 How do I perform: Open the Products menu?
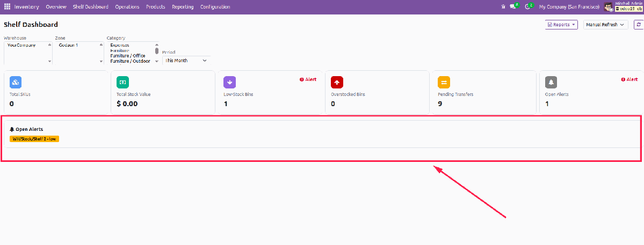[x=156, y=7]
